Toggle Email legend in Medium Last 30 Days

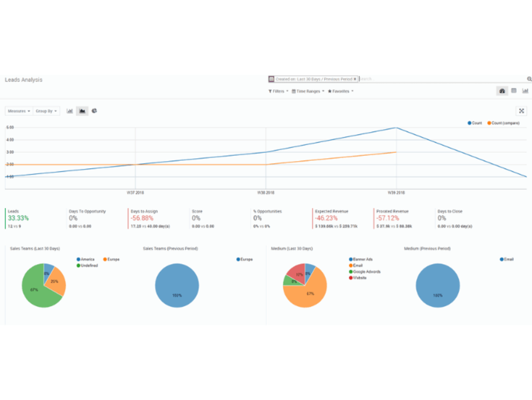pos(355,266)
